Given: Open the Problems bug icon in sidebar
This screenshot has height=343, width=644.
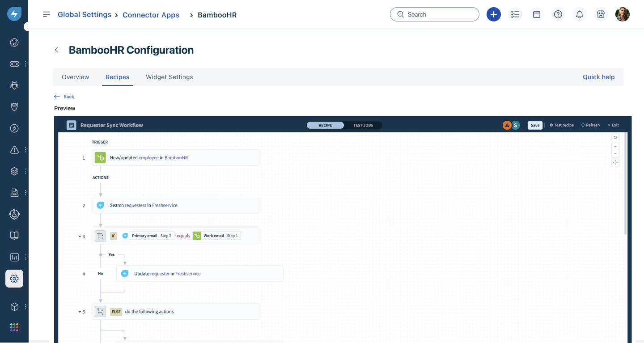Looking at the screenshot, I should (x=14, y=85).
